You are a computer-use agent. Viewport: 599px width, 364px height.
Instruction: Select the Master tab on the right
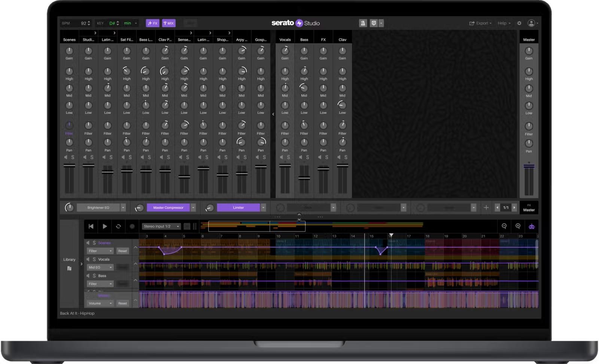click(529, 39)
